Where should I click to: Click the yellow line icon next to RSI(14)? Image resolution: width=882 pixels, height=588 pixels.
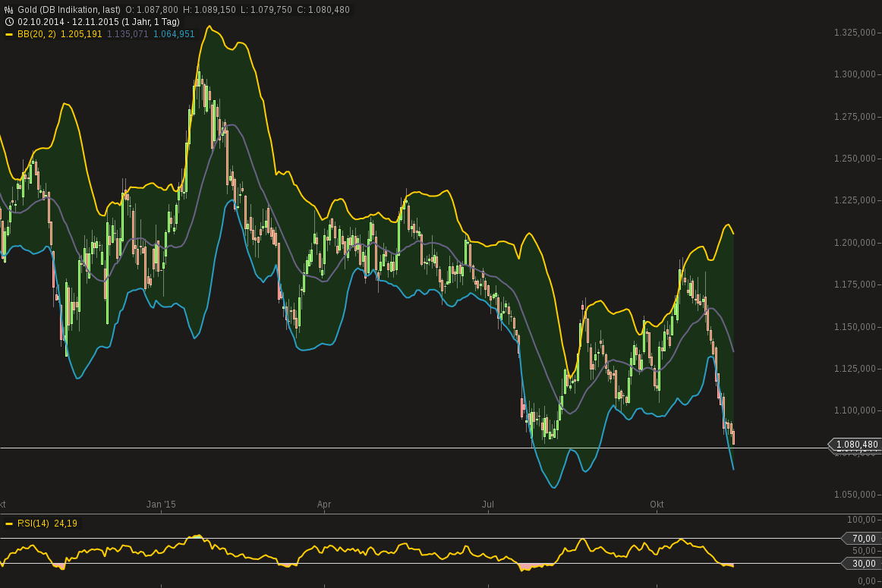pyautogui.click(x=9, y=524)
